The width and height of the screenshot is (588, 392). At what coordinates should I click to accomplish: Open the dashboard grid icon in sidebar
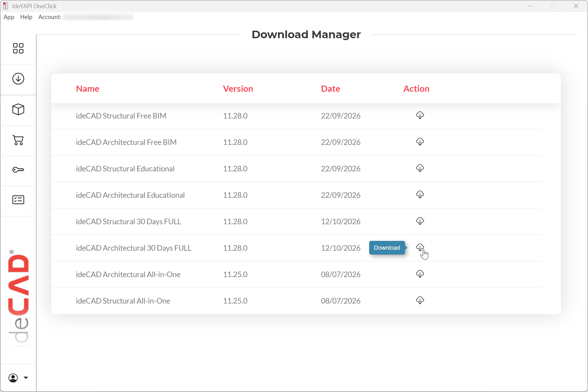tap(18, 48)
